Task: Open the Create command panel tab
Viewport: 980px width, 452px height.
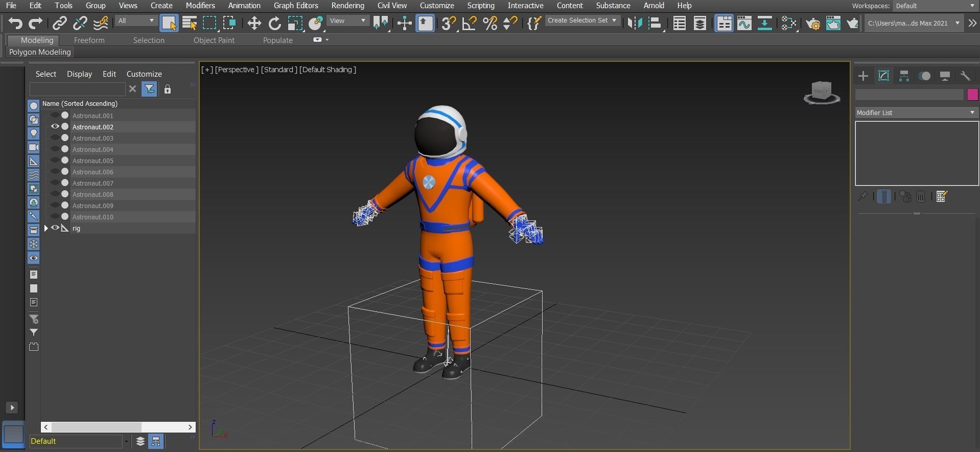Action: tap(863, 76)
